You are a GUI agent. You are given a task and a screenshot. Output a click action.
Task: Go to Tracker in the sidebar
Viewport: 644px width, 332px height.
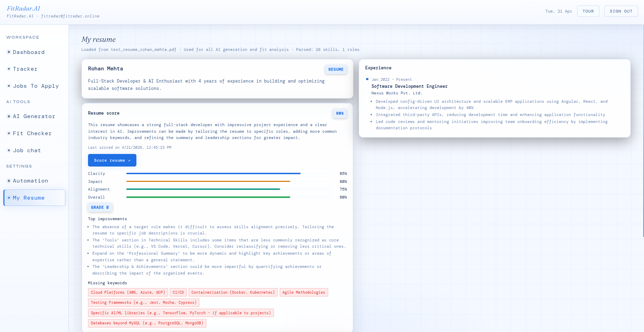[34, 69]
